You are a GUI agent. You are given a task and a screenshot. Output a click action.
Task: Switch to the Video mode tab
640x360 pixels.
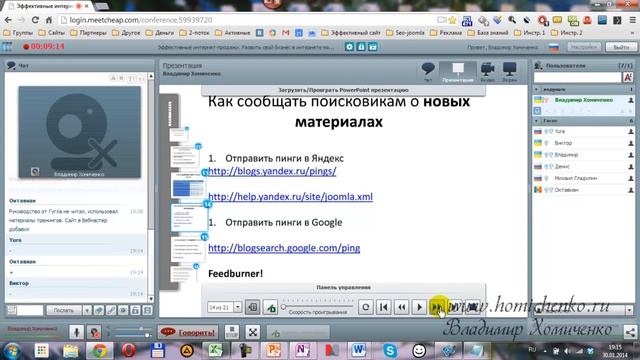pos(487,72)
